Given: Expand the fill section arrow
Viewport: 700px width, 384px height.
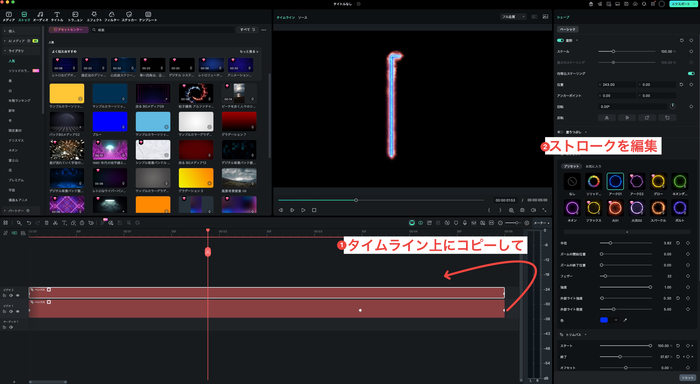Looking at the screenshot, I should pos(586,132).
